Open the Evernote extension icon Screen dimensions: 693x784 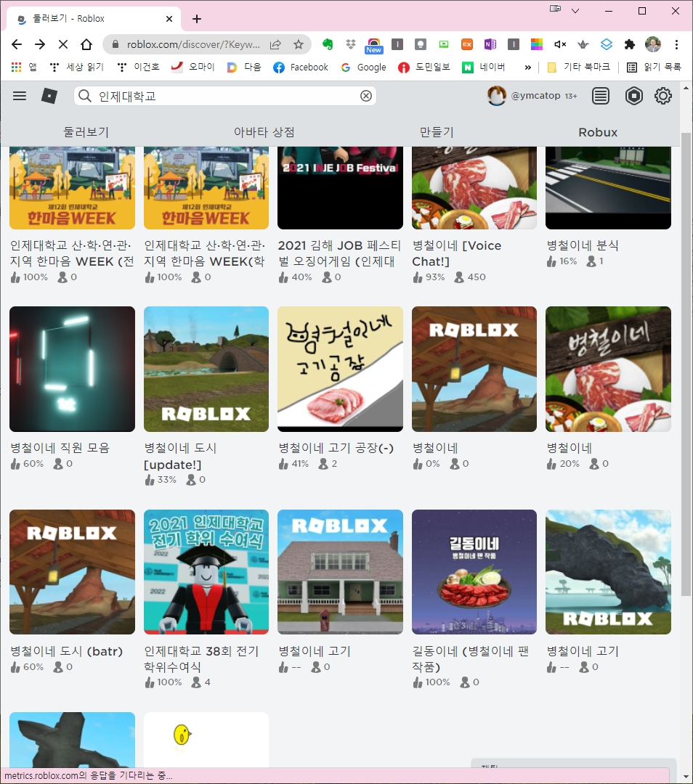(x=328, y=44)
